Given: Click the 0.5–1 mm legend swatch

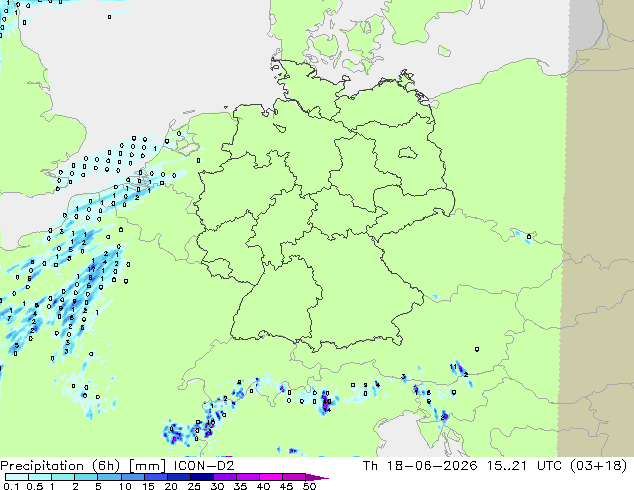Looking at the screenshot, I should (40, 477).
